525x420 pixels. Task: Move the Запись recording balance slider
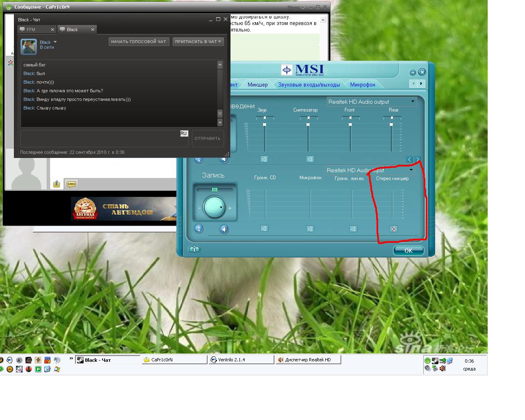coord(215,189)
